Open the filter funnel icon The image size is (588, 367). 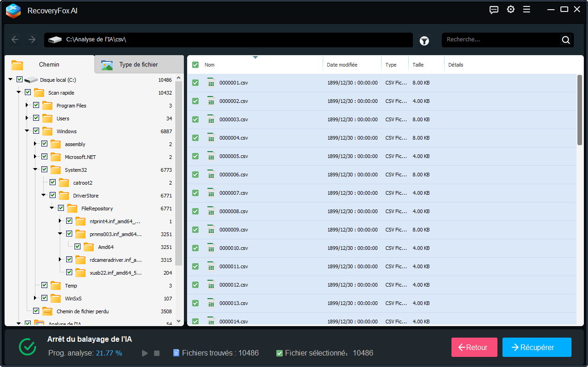424,41
